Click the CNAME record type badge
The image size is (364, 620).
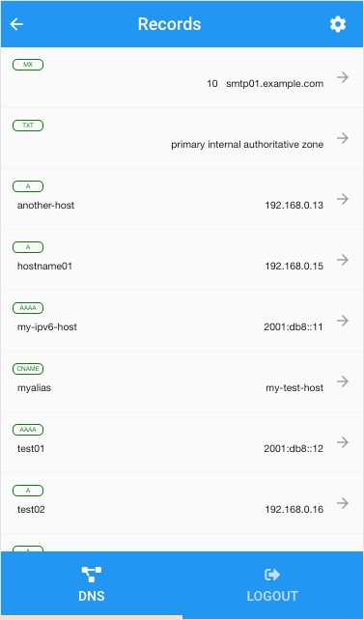28,369
